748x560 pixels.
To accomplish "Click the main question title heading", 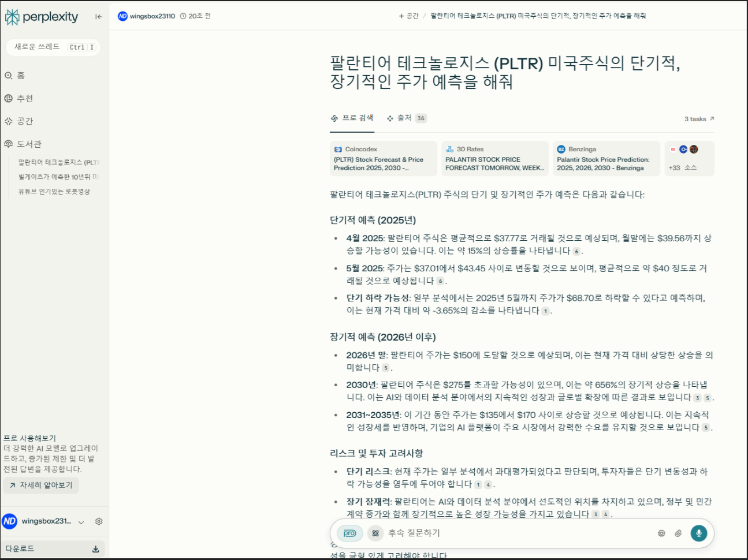I will pyautogui.click(x=505, y=72).
